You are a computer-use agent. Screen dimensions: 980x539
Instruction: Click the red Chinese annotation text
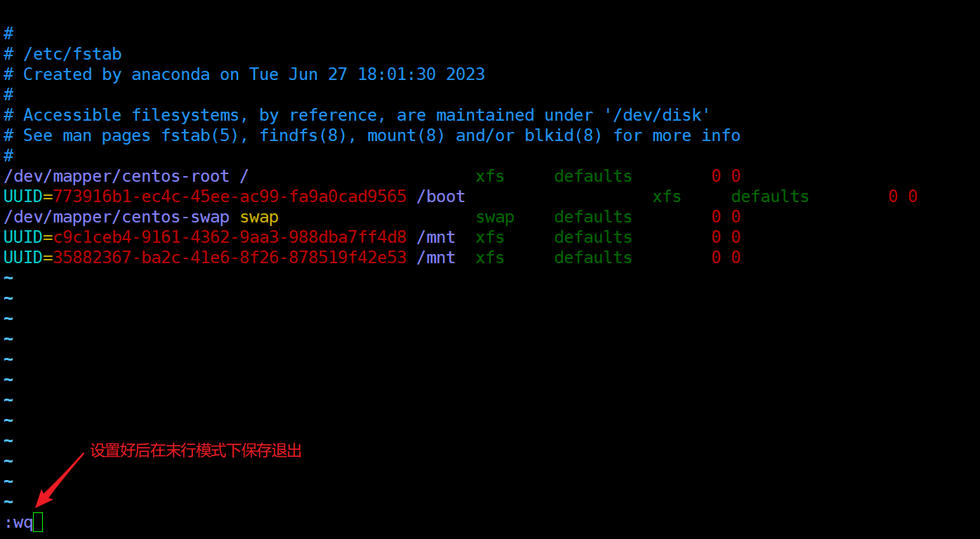[x=196, y=451]
